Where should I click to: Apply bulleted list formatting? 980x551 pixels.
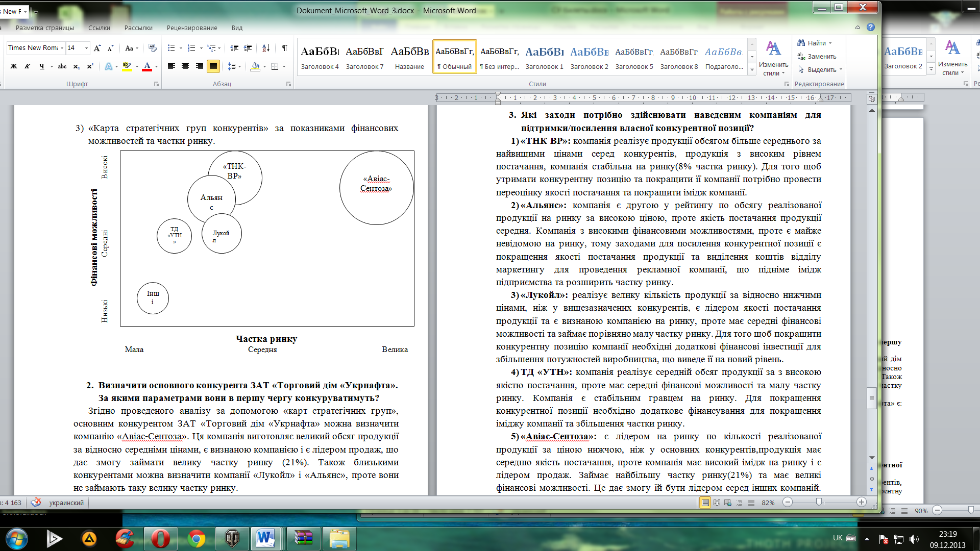coord(171,48)
